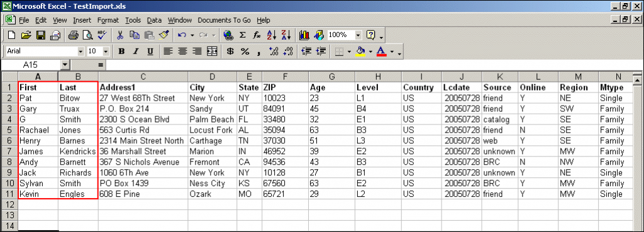The image size is (644, 232).
Task: Expand the Borders style arrow
Action: click(349, 52)
